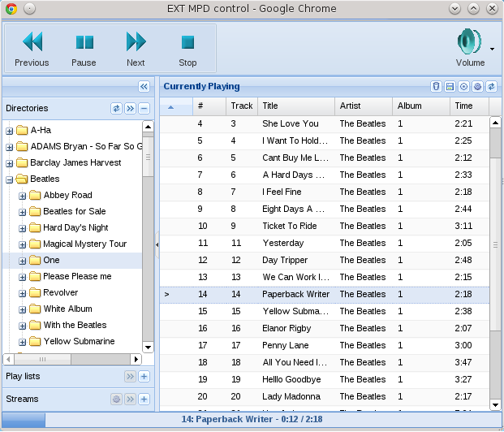Click the sidebar splitter collapse handle

click(x=157, y=245)
